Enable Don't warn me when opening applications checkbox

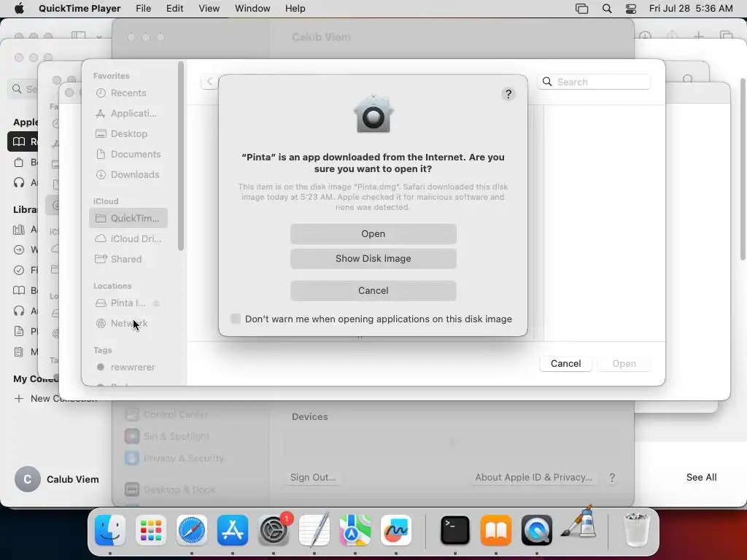[x=236, y=319]
